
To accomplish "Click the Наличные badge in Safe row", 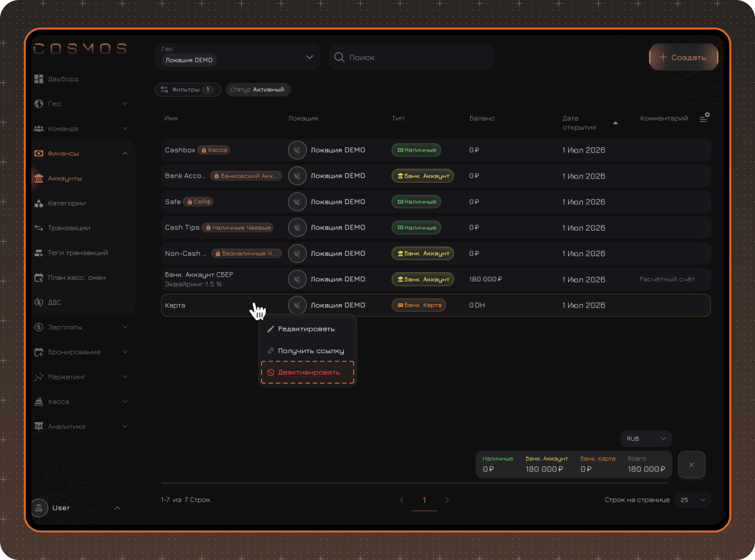I will (x=416, y=202).
